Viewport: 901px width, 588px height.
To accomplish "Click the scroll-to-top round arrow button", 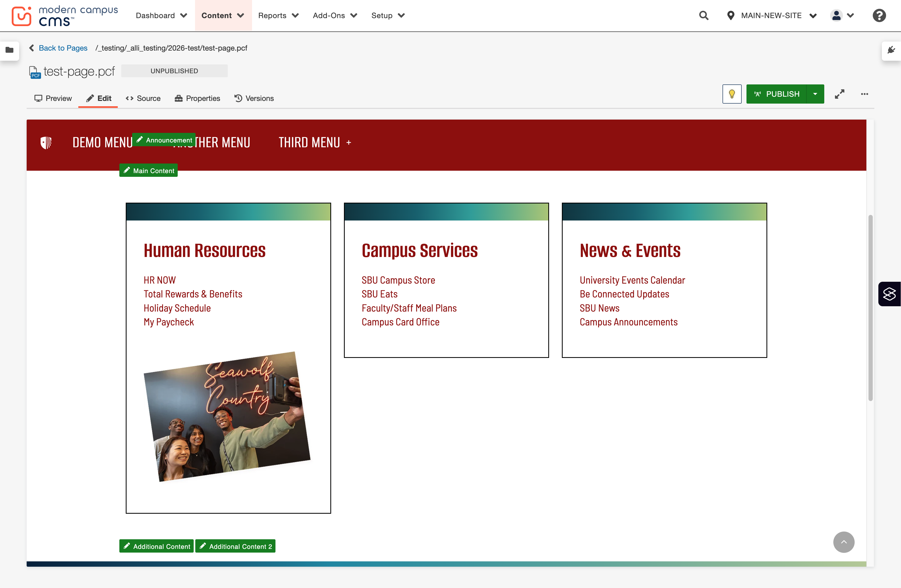I will click(x=843, y=542).
